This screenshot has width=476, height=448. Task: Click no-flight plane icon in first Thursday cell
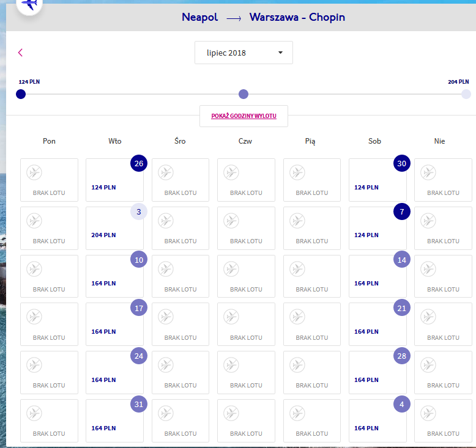coord(231,172)
